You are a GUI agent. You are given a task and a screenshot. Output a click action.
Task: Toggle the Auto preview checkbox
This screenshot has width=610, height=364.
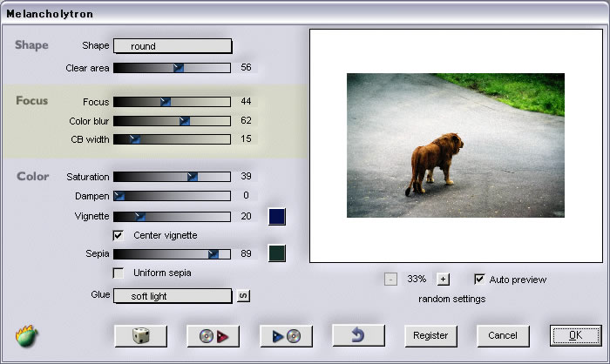[x=479, y=280]
